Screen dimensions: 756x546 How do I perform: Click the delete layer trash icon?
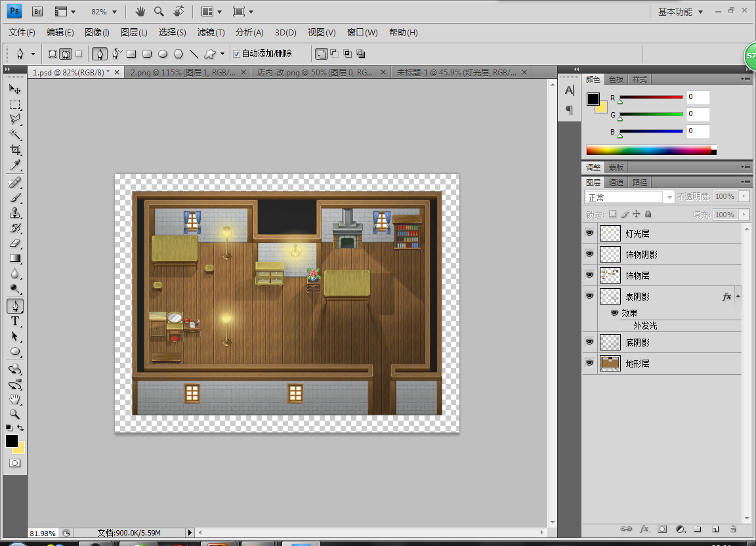pyautogui.click(x=733, y=529)
